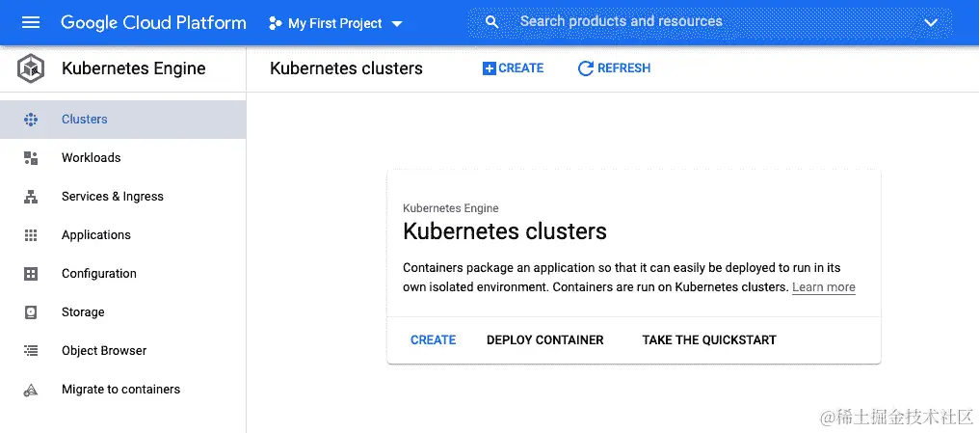Click the Storage disk icon
980x433 pixels.
pos(31,312)
